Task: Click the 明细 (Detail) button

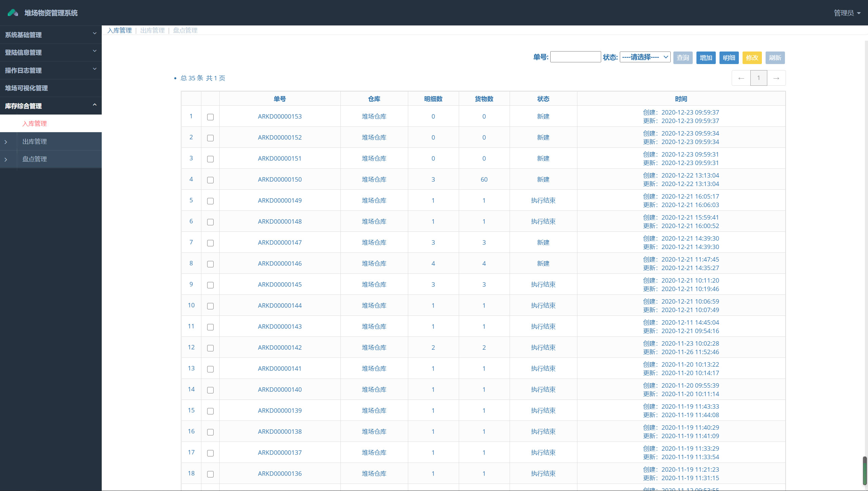Action: click(x=729, y=57)
